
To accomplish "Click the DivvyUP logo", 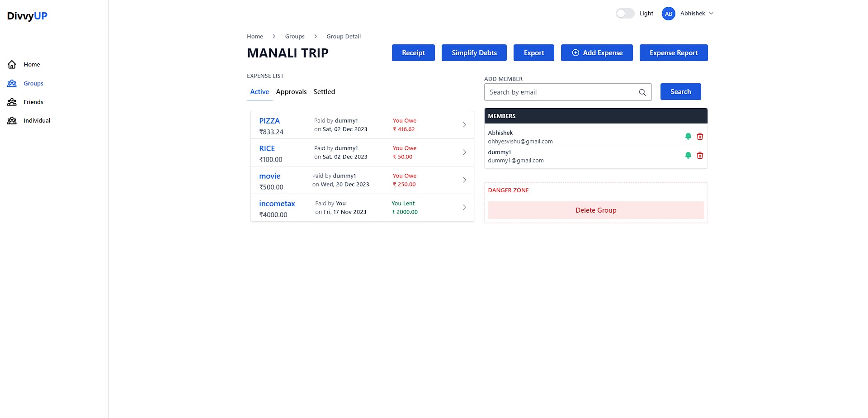I will (x=27, y=16).
